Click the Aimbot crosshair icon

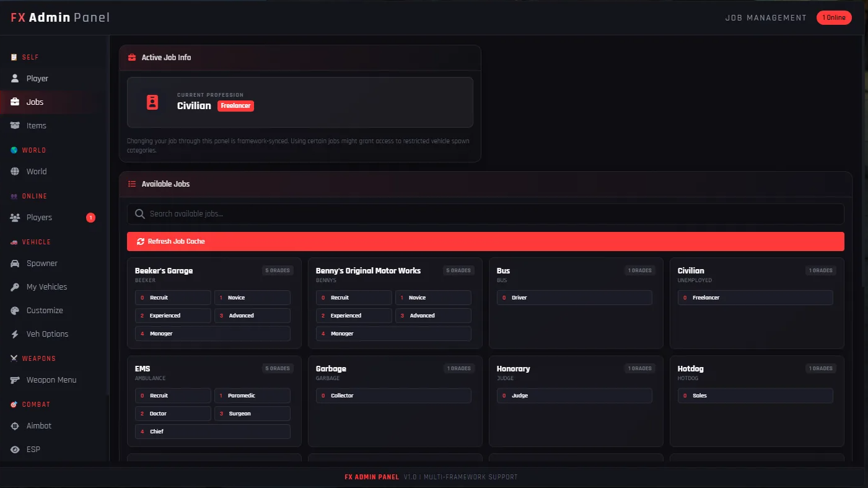click(15, 426)
